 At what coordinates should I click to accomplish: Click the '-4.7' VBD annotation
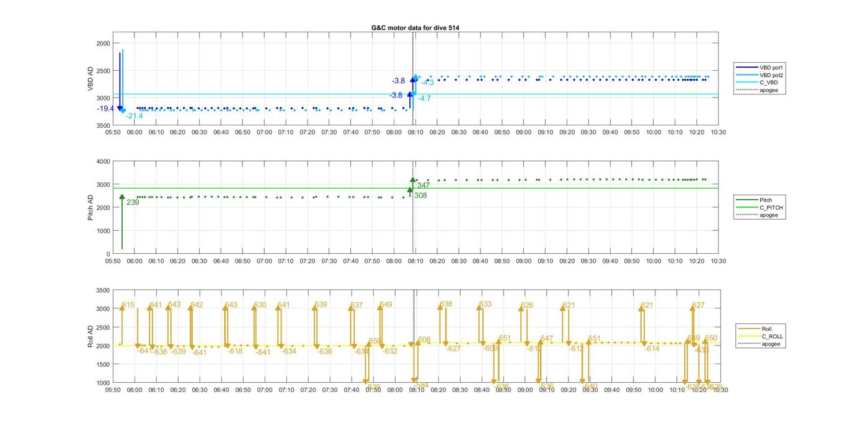pos(424,98)
